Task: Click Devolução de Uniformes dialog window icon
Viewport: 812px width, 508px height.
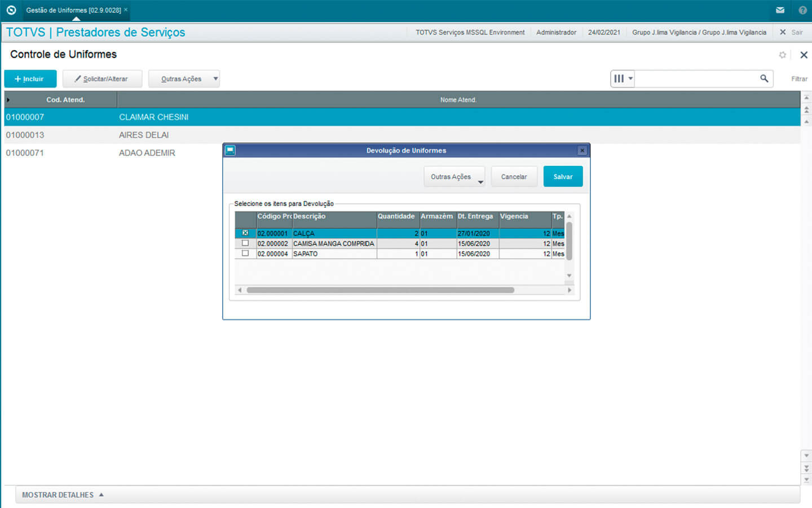Action: coord(230,150)
